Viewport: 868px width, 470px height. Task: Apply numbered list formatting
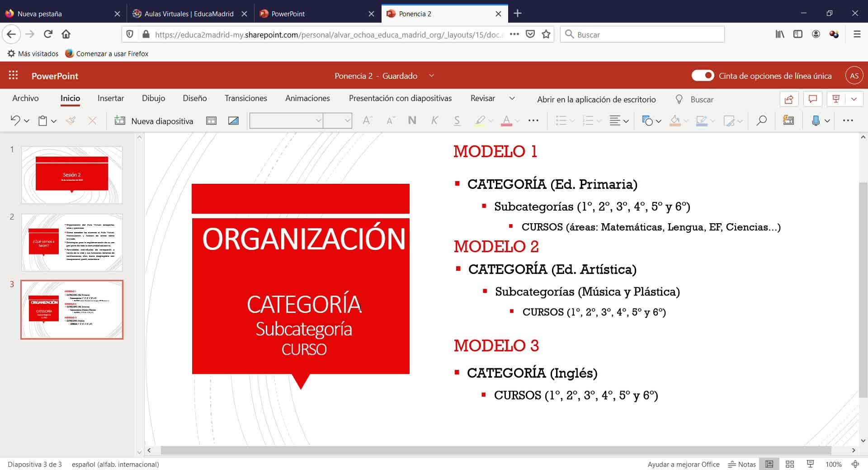588,121
